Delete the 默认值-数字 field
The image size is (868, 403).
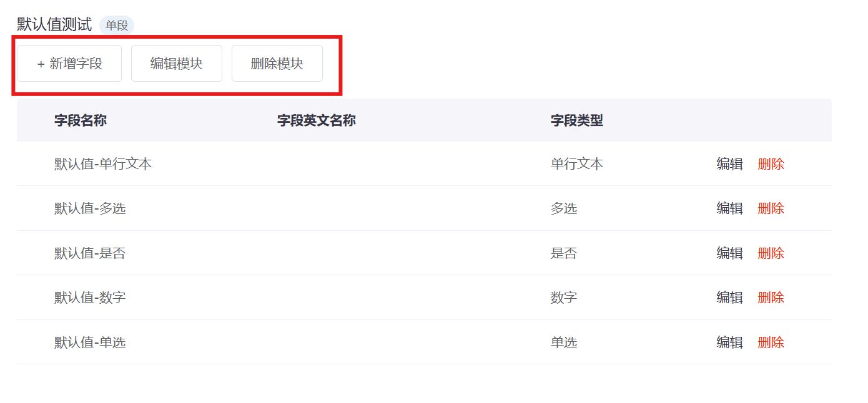pos(771,298)
